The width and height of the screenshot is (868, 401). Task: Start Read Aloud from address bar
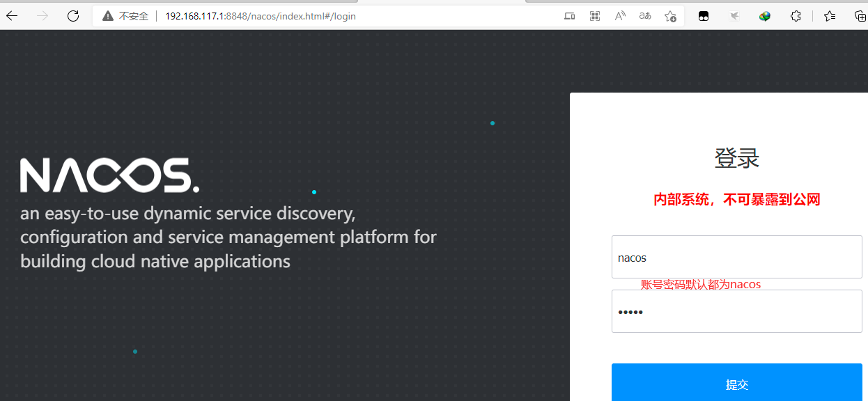620,16
